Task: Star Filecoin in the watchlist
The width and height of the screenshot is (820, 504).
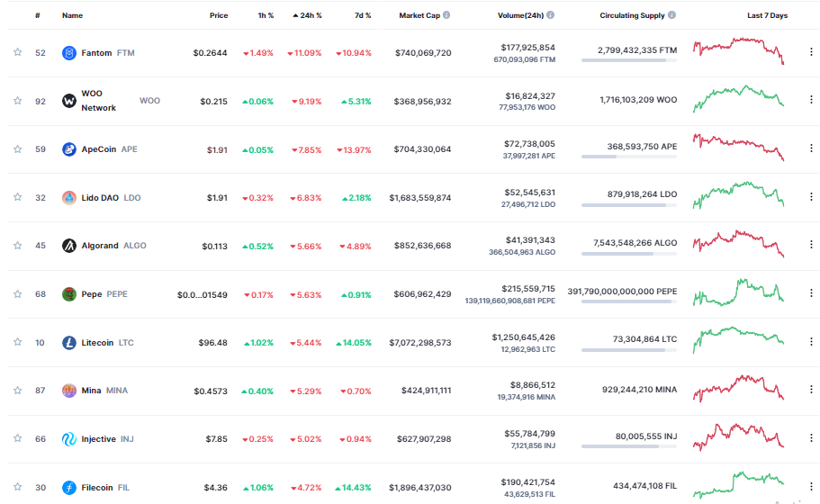Action: 18,487
